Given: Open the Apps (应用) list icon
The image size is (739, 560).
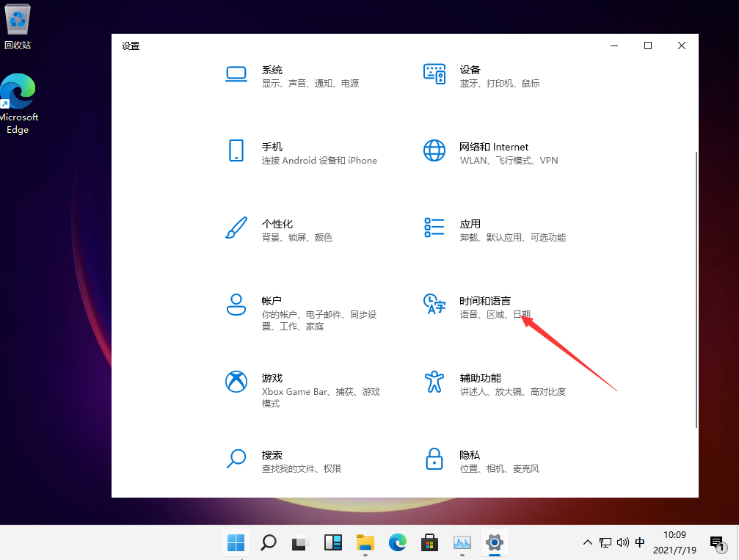Looking at the screenshot, I should [434, 228].
